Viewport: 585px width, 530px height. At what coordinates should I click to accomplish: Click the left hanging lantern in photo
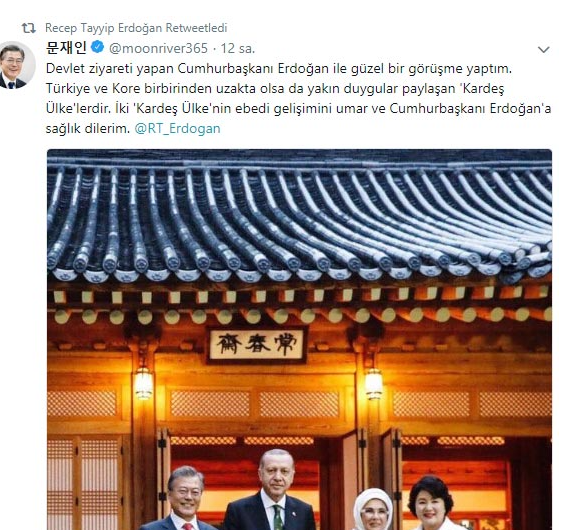144,383
